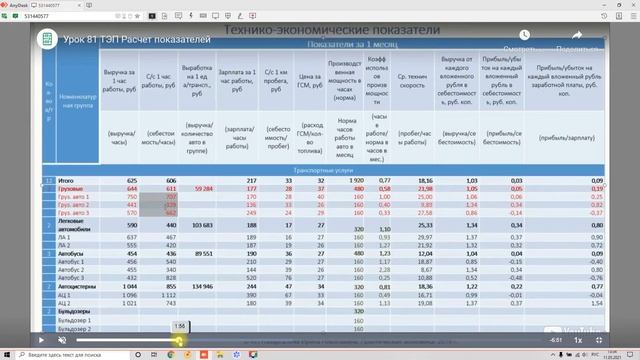Click the cell value 134 946 in Автоцистерны row
This screenshot has height=360, width=640.
pyautogui.click(x=202, y=287)
